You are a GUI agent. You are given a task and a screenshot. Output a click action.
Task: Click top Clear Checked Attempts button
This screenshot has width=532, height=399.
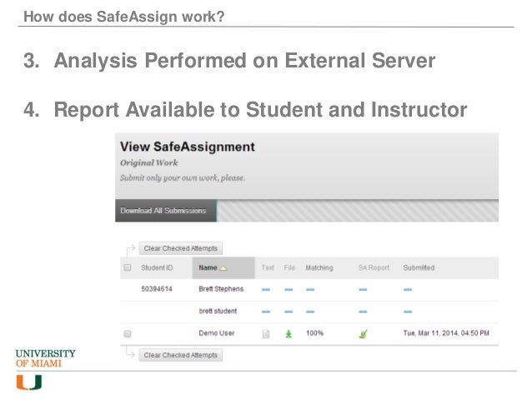click(180, 248)
